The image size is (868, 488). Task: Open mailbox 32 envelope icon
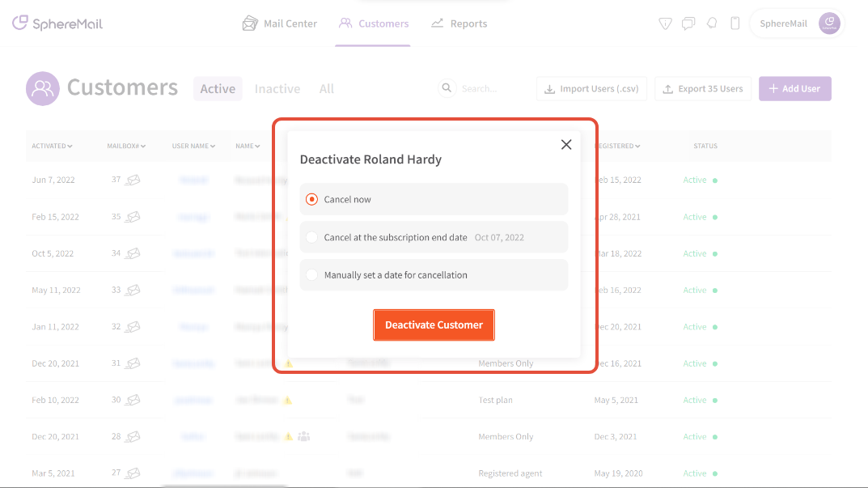click(133, 327)
